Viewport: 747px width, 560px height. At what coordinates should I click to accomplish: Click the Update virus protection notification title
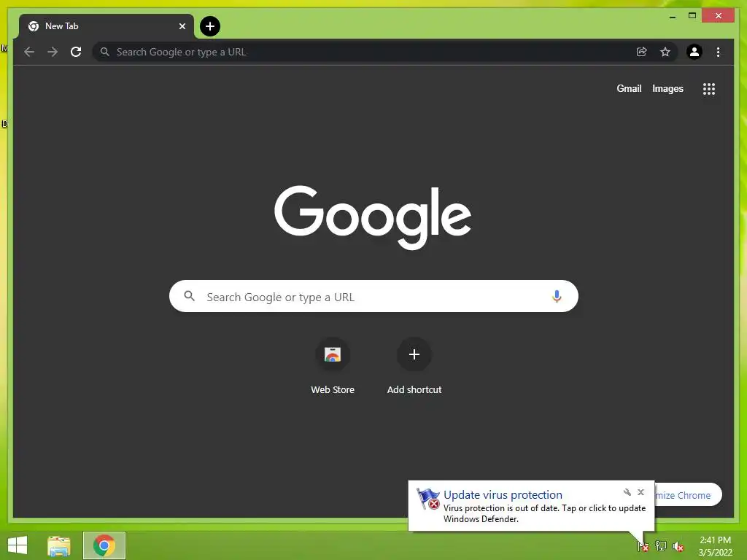pos(503,495)
